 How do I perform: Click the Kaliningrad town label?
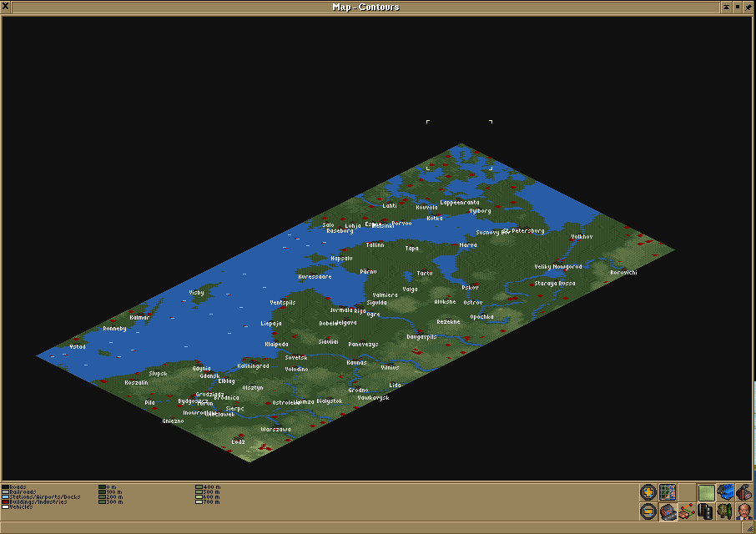(253, 366)
